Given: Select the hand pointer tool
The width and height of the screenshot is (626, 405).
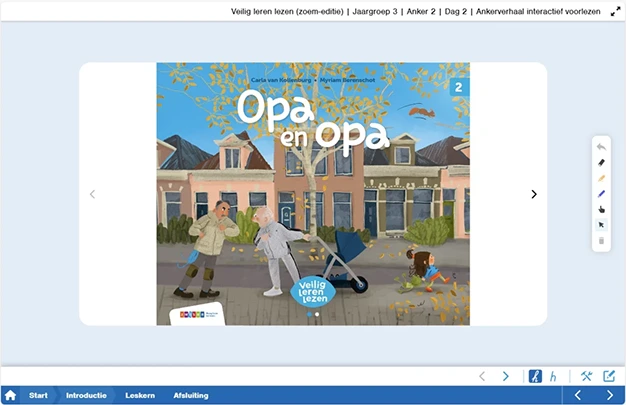Looking at the screenshot, I should pos(601,209).
